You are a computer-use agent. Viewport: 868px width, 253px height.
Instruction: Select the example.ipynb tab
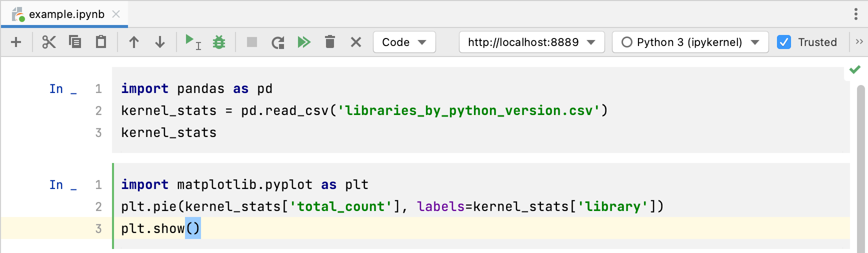[x=66, y=14]
